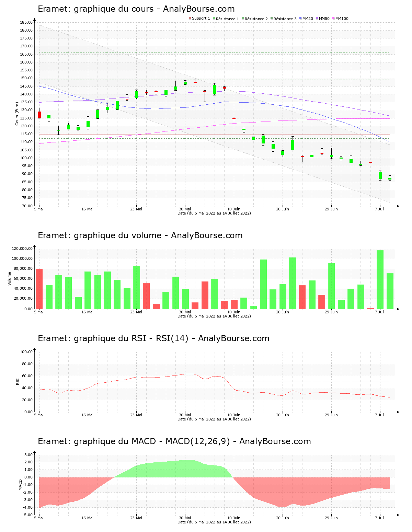The image size is (412, 532).
Task: Click the '100.00' RSI axis value
Action: tap(26, 352)
